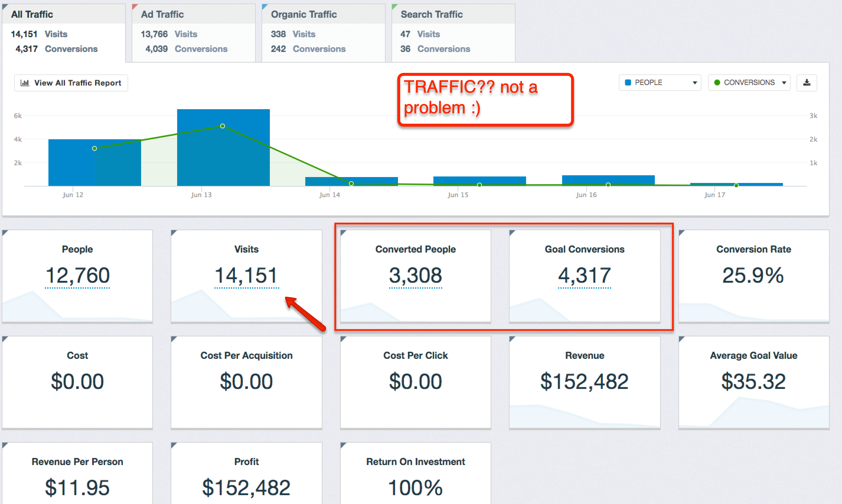Click the Cost Per Click $0.00 value

[x=416, y=382]
